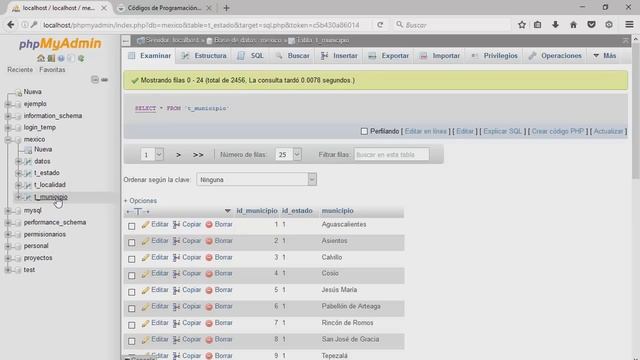Click the link-to-main-panel icon in sidebar
Image resolution: width=640 pixels, height=360 pixels.
104,80
